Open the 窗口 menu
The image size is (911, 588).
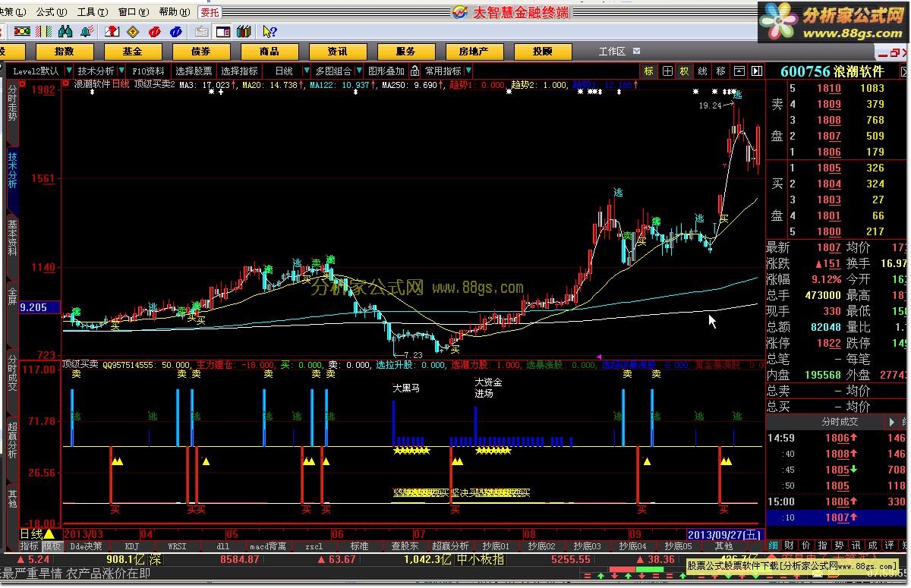133,12
